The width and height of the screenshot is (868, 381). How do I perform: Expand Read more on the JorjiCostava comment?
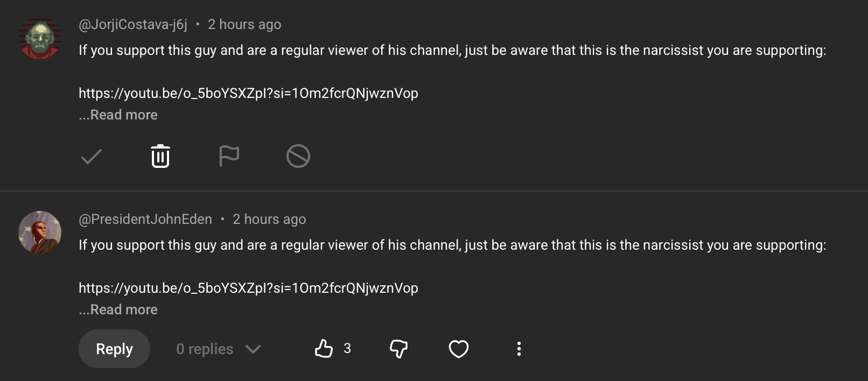pos(118,115)
